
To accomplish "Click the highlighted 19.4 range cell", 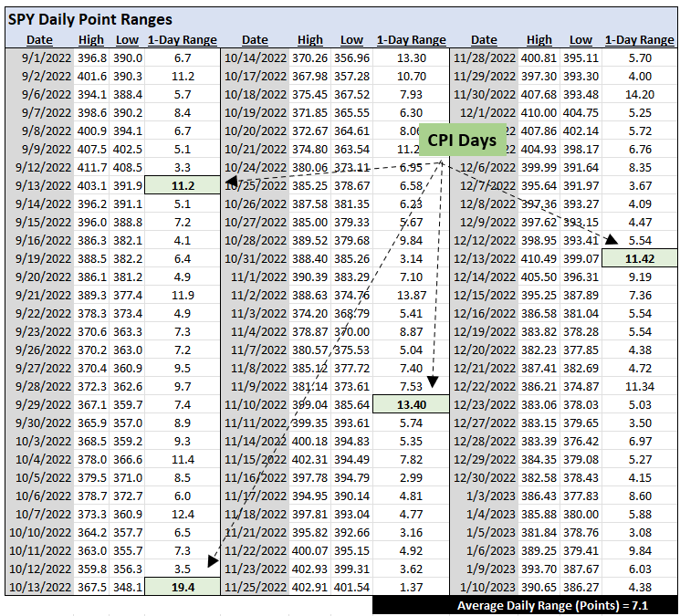I will pos(183,587).
